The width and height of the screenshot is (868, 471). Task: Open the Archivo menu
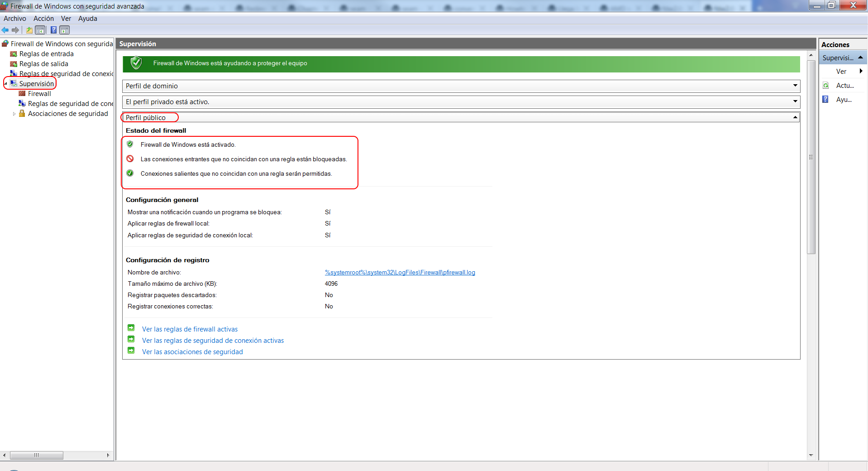15,19
